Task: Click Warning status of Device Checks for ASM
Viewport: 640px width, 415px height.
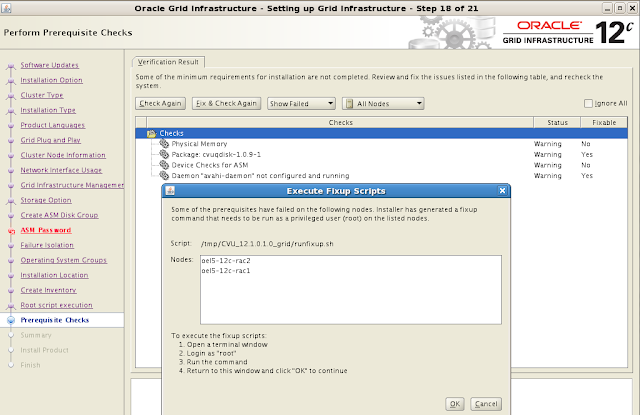Action: click(x=548, y=165)
